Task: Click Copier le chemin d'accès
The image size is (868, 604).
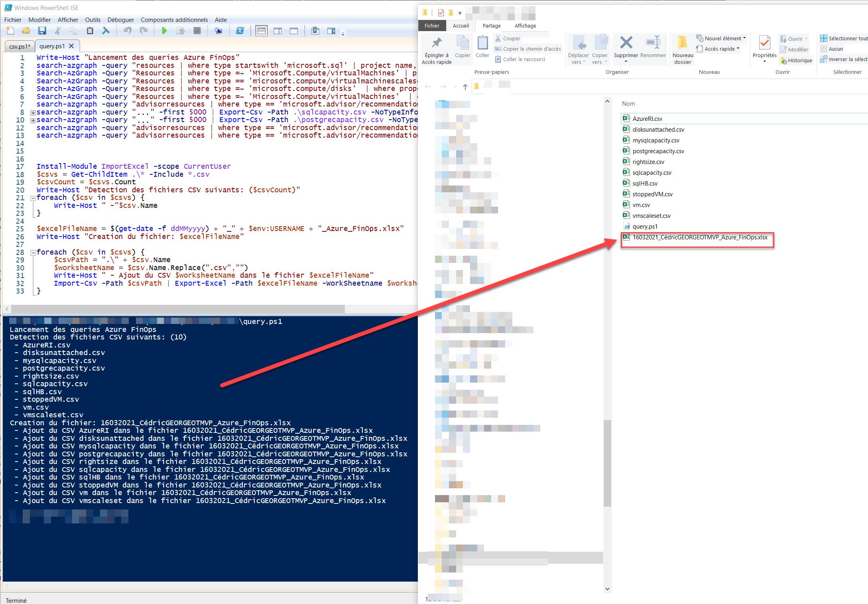Action: coord(527,49)
